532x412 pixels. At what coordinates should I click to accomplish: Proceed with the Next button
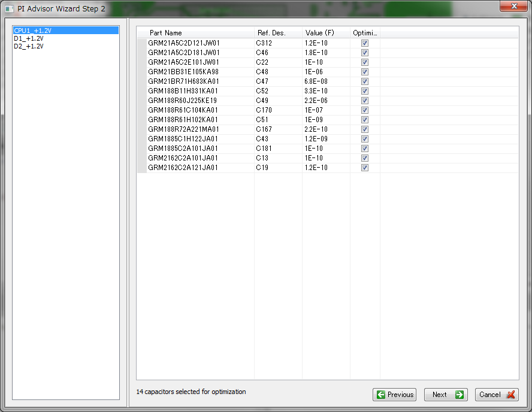coord(446,395)
